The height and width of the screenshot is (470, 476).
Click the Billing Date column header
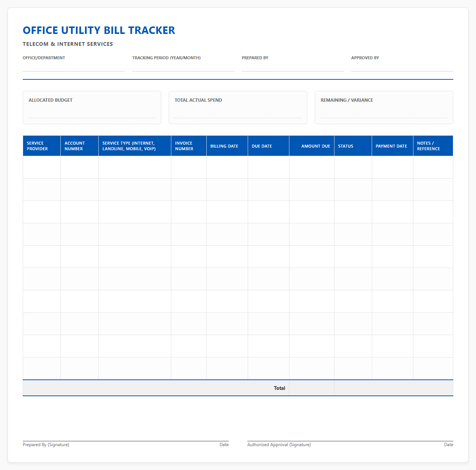(x=227, y=146)
